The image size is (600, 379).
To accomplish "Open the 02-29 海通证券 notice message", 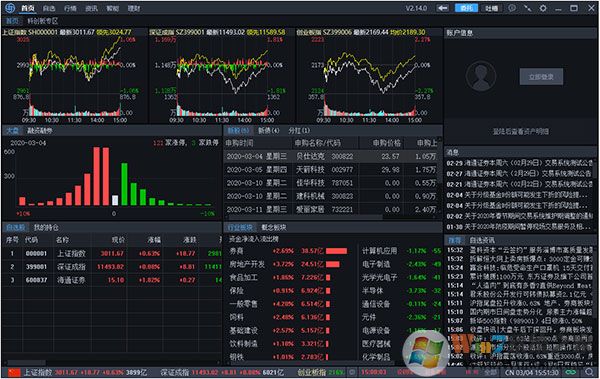I will (519, 163).
